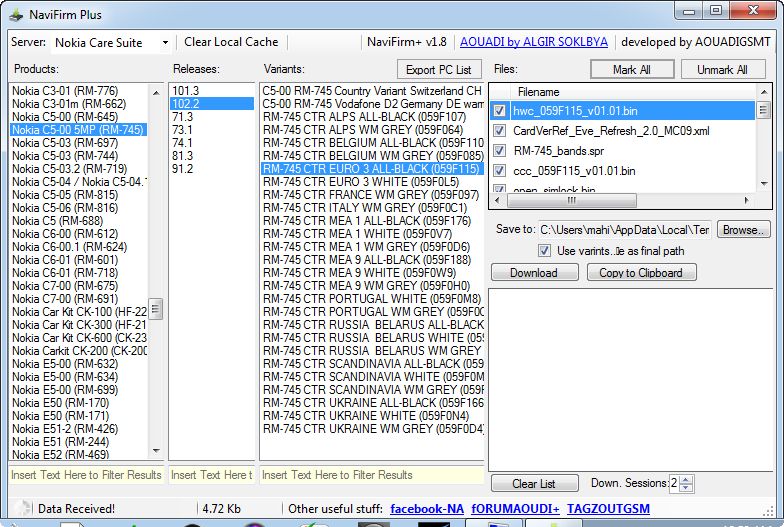Click the Files list scroll-right arrow
The height and width of the screenshot is (527, 784).
[x=747, y=200]
